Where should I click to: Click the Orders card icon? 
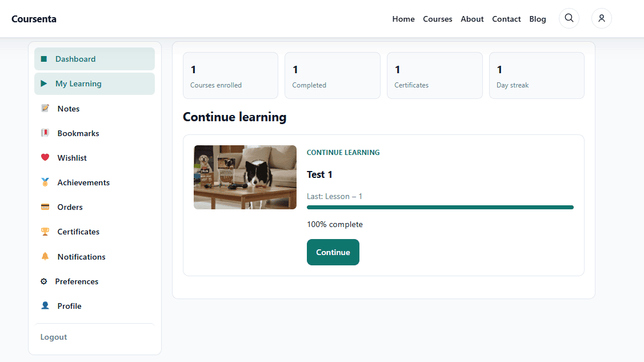(x=45, y=206)
